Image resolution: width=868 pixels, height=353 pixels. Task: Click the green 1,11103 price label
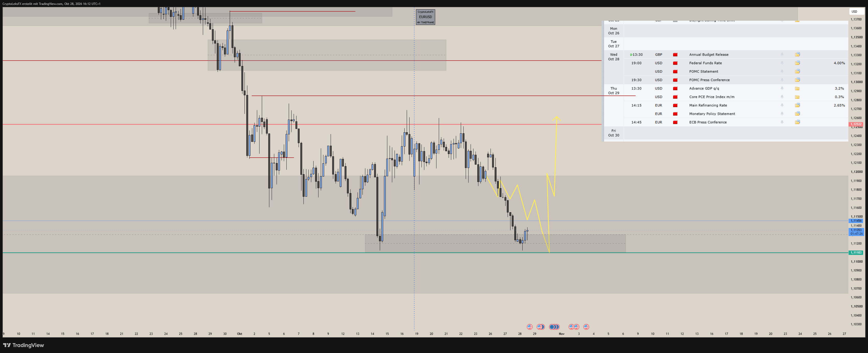[x=856, y=253]
